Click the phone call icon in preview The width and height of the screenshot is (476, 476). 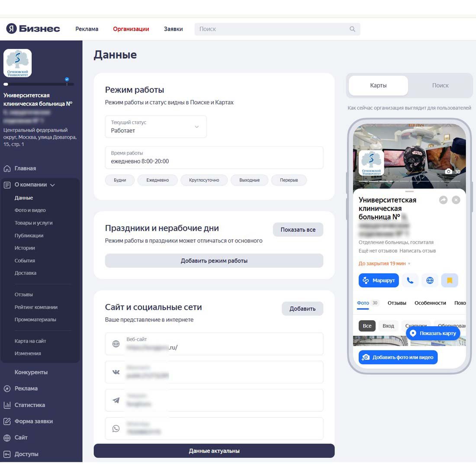click(410, 280)
